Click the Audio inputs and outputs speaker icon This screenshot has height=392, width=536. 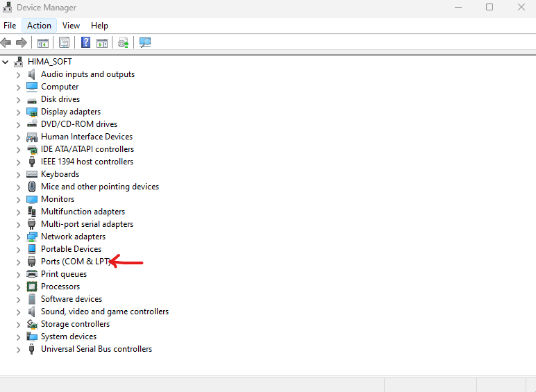tap(32, 74)
